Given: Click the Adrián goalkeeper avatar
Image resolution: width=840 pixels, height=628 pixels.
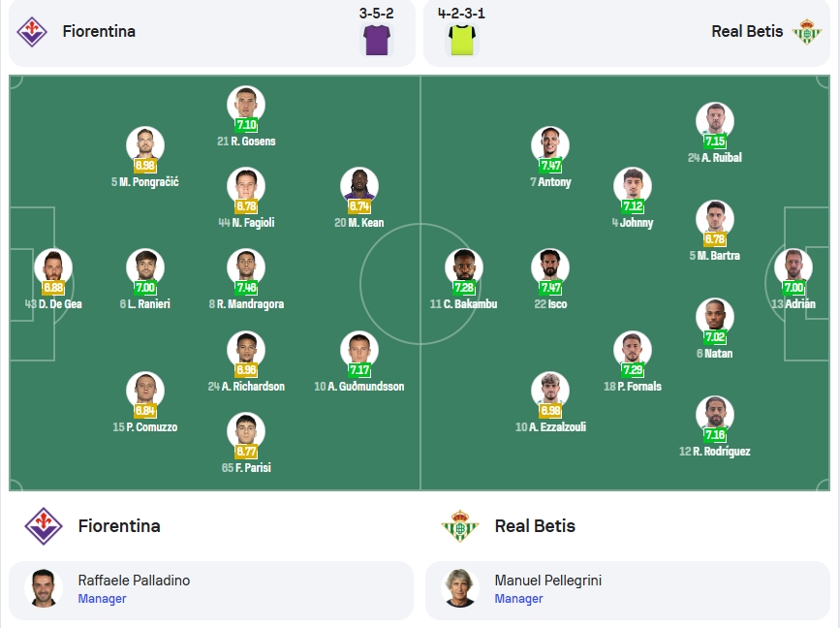Looking at the screenshot, I should (x=793, y=267).
